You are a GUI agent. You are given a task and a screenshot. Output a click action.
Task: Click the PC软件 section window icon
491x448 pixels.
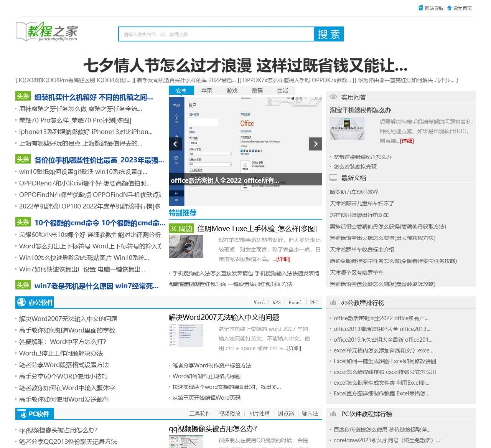21,414
